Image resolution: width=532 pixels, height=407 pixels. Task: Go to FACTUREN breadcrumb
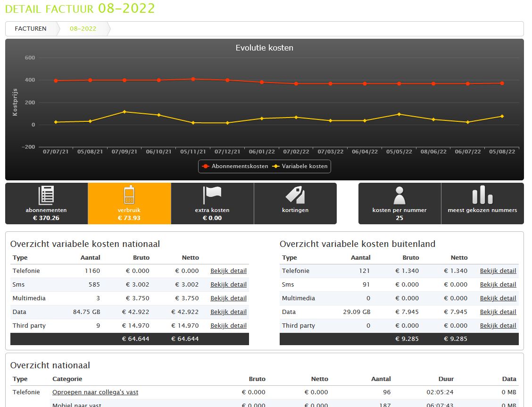coord(31,28)
